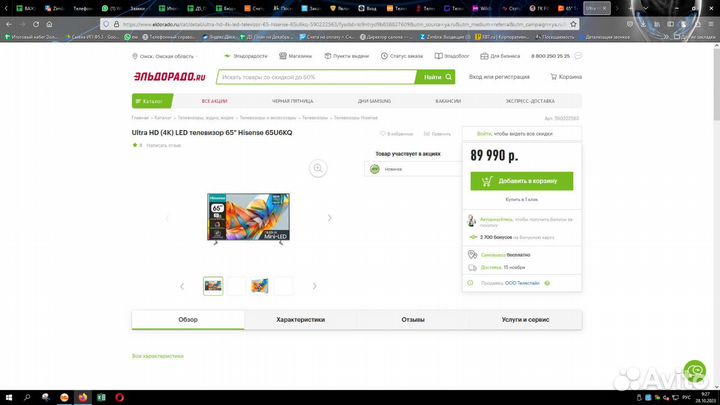Zoom the product image with magnifier icon
Viewport: 720px width, 405px height.
pos(318,168)
